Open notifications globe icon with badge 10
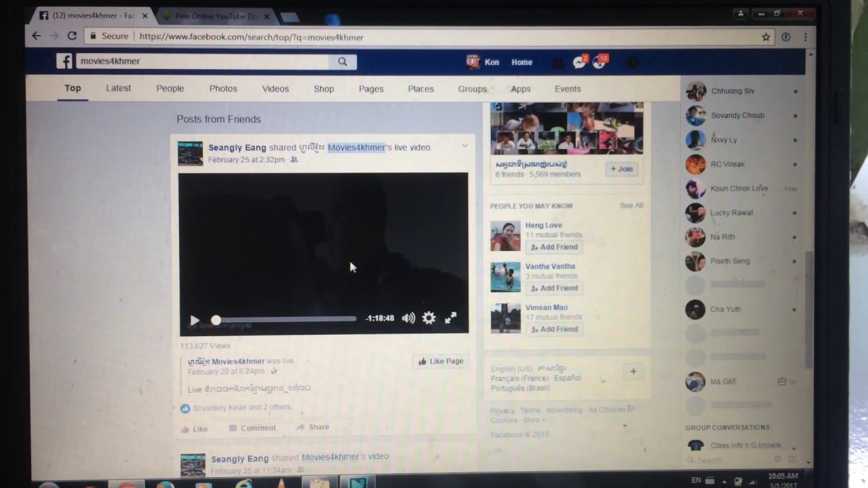The height and width of the screenshot is (488, 868). pyautogui.click(x=599, y=62)
